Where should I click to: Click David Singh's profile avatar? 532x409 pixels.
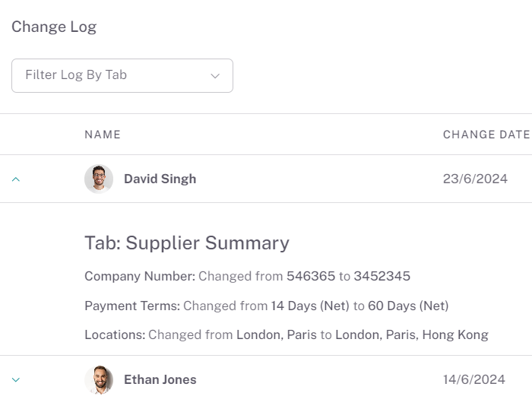tap(99, 179)
